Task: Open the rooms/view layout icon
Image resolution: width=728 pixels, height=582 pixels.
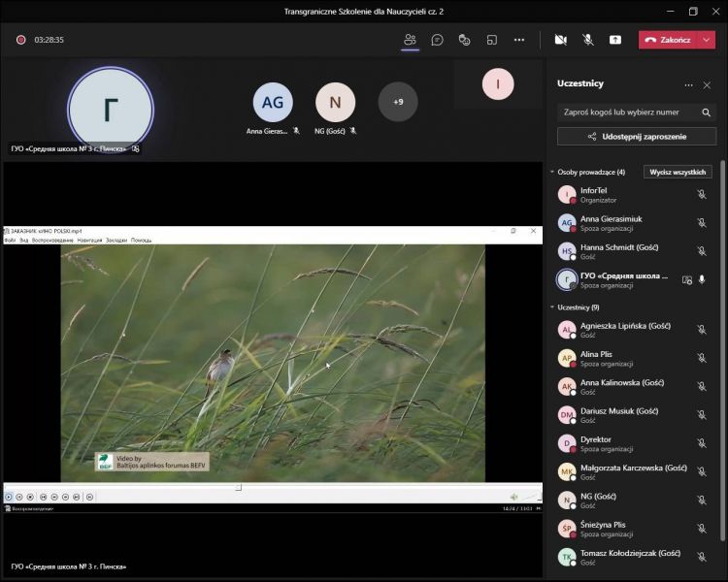Action: (492, 40)
